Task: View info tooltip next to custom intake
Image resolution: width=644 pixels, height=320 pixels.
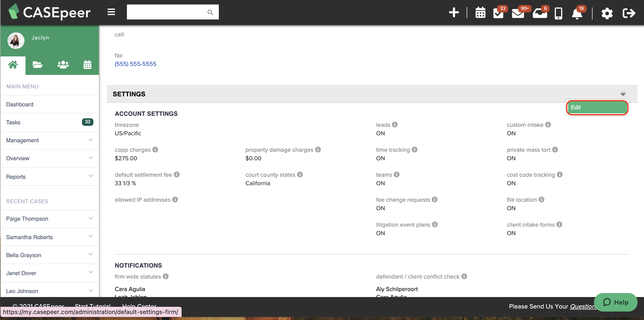Action: 548,125
